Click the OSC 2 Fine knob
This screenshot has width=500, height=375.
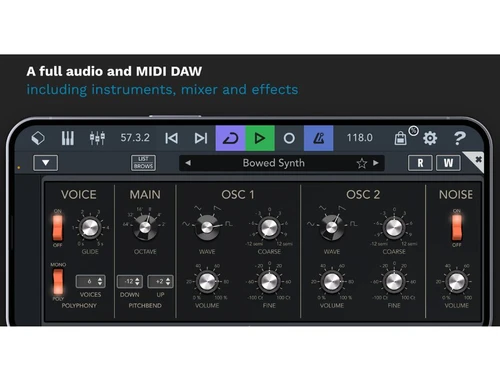point(394,282)
